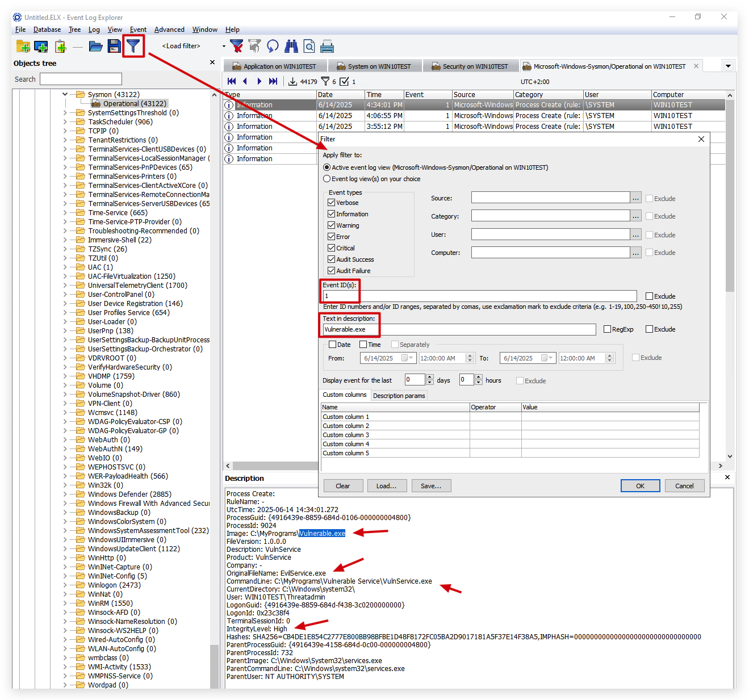The height and width of the screenshot is (700, 749).
Task: Click the print preview magnifier icon
Action: pyautogui.click(x=309, y=46)
